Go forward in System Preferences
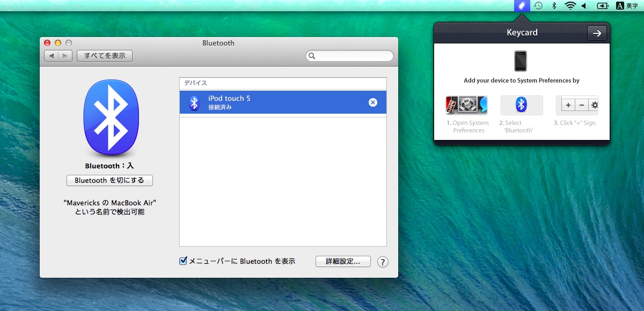Viewport: 644px width, 311px height. pos(65,56)
